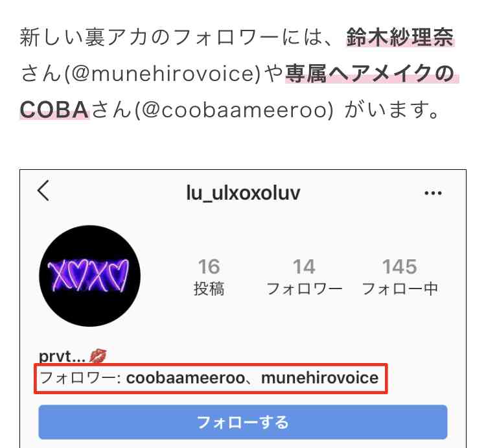Tap the フォロー中 label under 145
Image resolution: width=486 pixels, height=448 pixels.
[x=400, y=289]
